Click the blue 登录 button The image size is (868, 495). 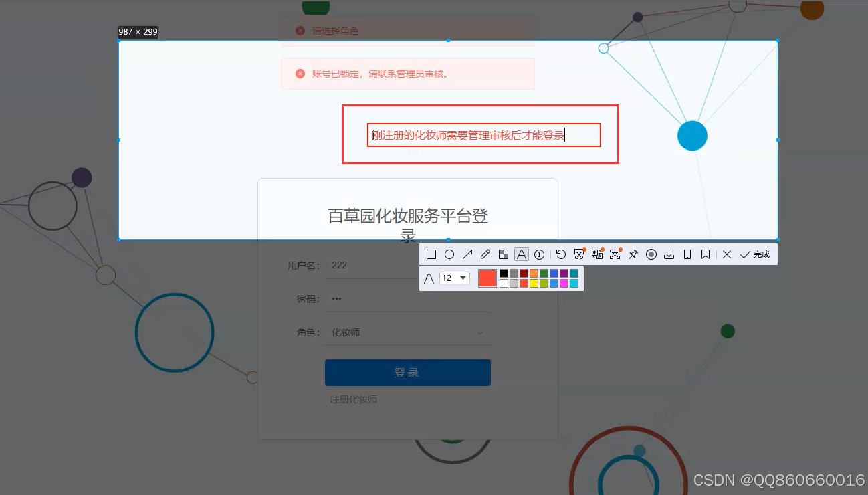408,373
